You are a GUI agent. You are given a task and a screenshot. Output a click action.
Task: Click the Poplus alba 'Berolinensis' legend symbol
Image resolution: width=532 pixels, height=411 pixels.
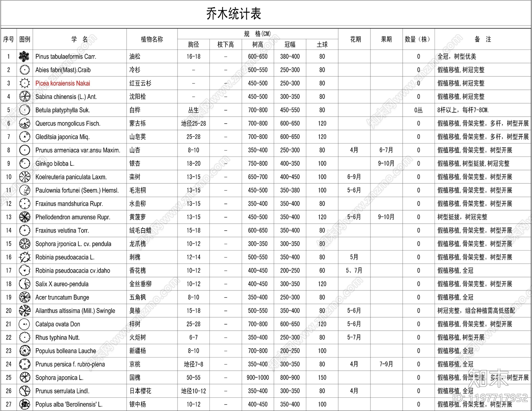click(25, 404)
